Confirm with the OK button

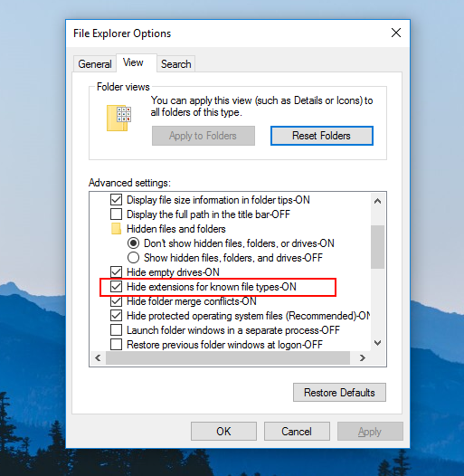tap(223, 432)
